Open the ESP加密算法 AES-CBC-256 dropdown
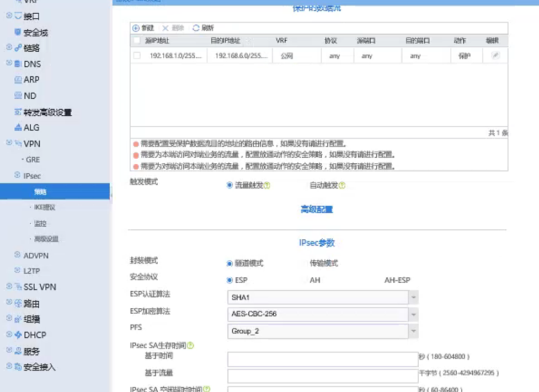 point(413,314)
